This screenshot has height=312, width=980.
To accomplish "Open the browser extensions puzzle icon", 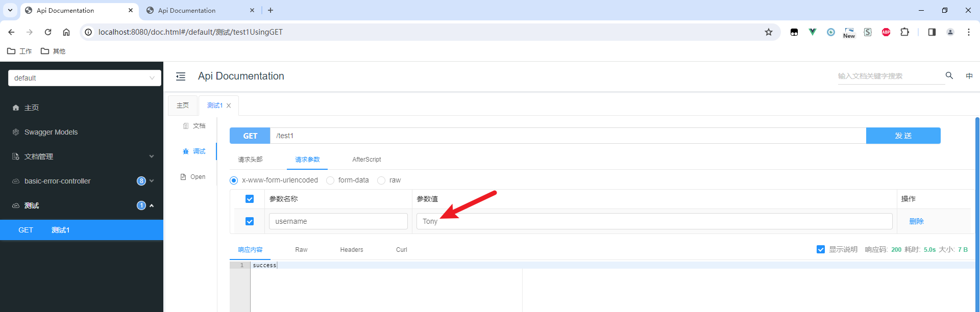I will tap(904, 32).
